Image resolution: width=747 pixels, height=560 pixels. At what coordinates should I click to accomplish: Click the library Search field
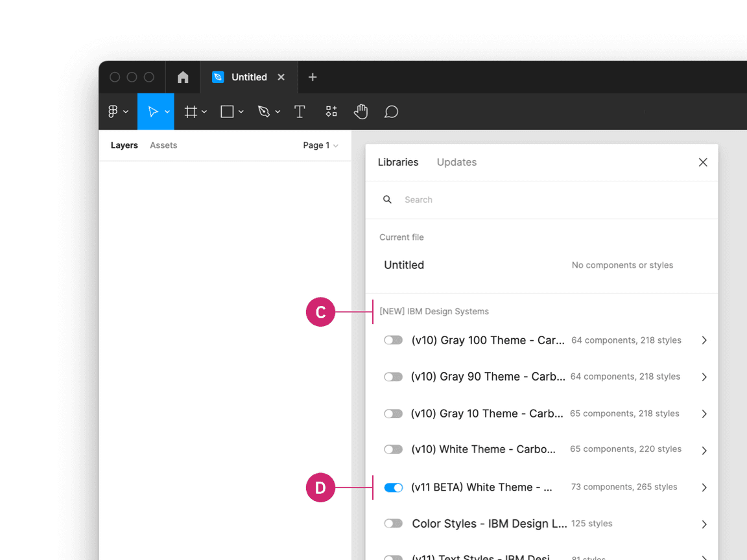pyautogui.click(x=541, y=200)
